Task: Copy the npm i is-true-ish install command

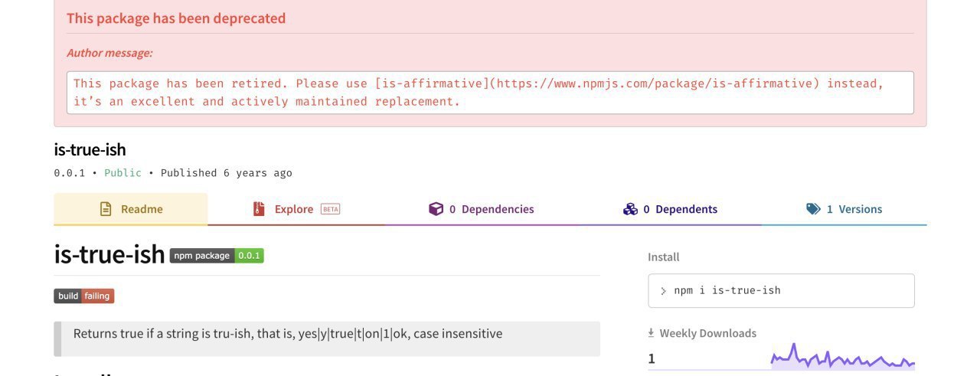Action: tap(781, 291)
